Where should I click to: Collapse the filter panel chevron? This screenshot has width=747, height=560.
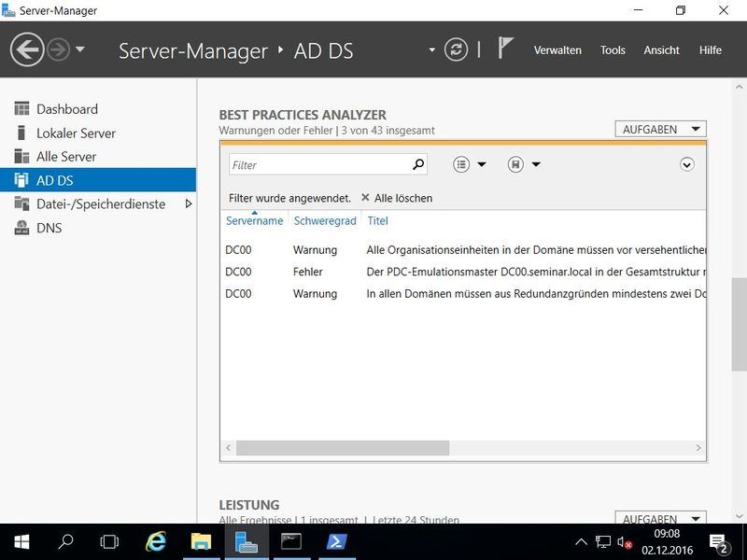(x=687, y=165)
